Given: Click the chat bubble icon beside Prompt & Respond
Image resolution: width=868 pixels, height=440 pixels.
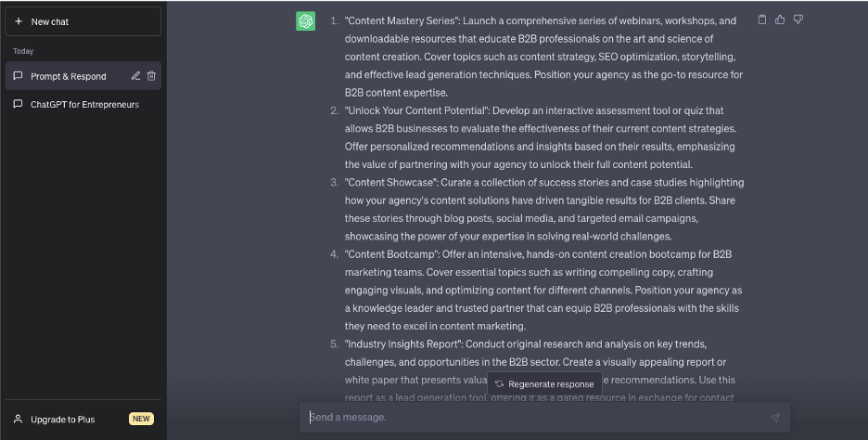Looking at the screenshot, I should click(x=18, y=76).
